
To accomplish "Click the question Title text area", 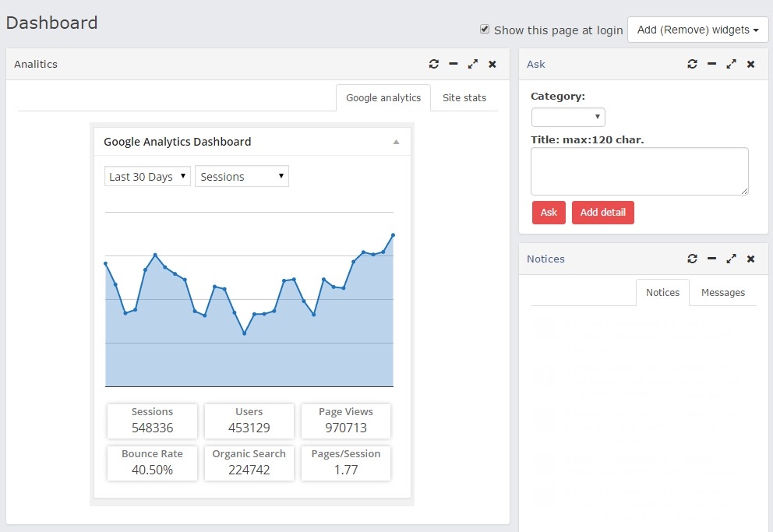I will (639, 171).
